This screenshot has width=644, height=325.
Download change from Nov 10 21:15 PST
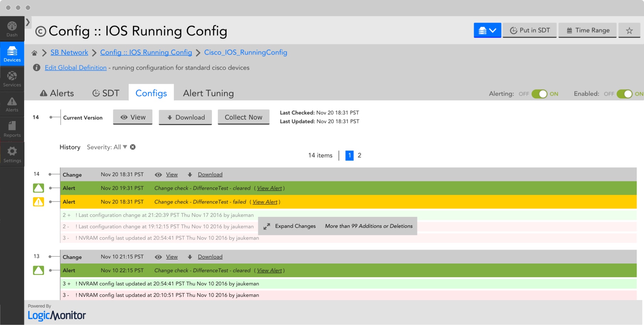pos(210,257)
